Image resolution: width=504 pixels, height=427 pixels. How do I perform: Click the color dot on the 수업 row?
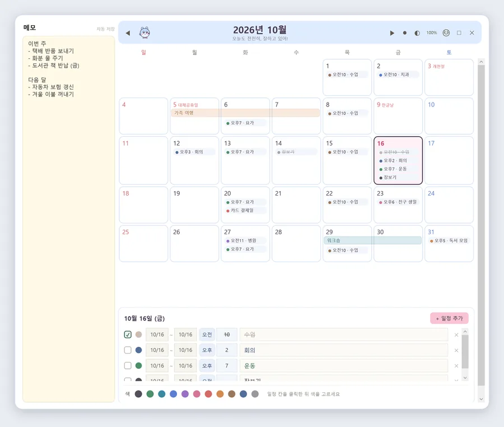coord(138,335)
